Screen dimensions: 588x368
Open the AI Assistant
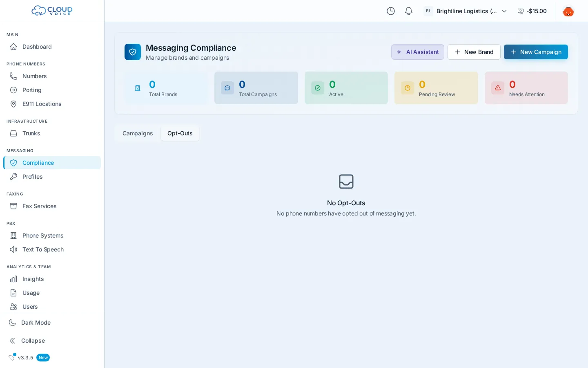(417, 52)
